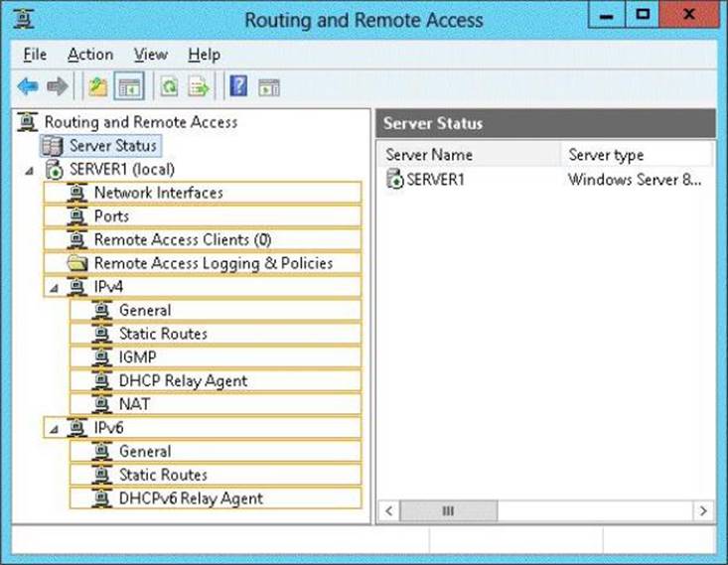Click the right scroll arrow in Server Status pane

pos(703,511)
